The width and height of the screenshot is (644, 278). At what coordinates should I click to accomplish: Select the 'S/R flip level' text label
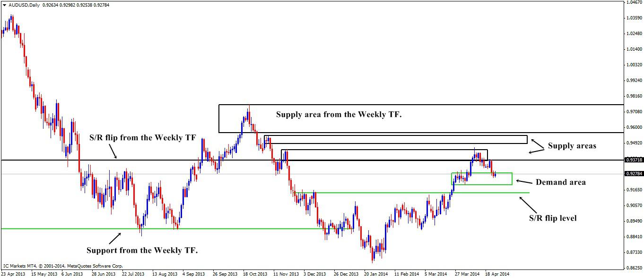coord(552,218)
